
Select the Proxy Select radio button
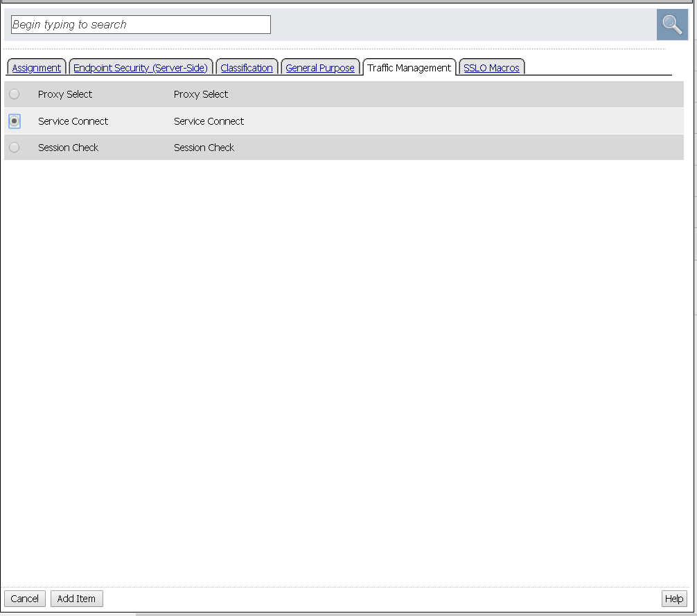15,94
